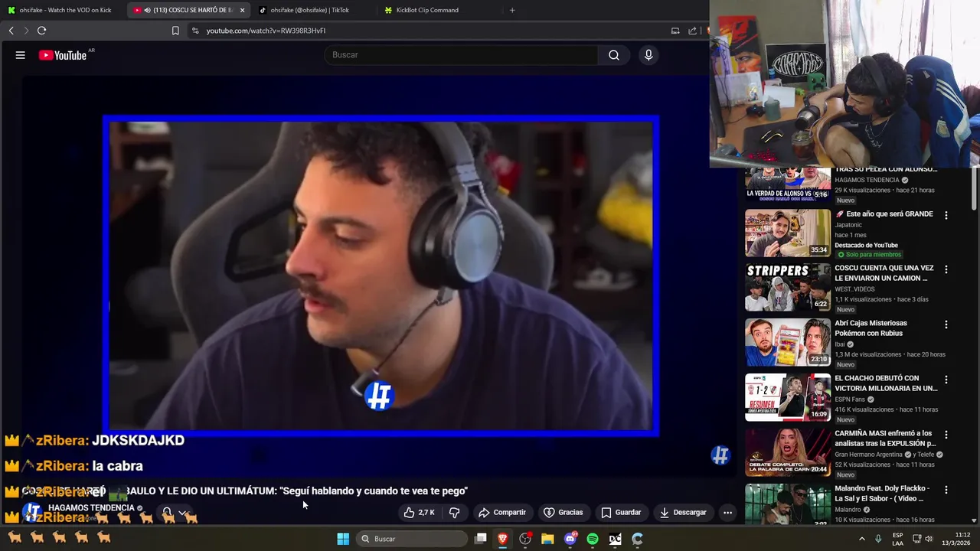Click the install/cast icon in address bar
This screenshot has width=980, height=551.
[x=675, y=31]
